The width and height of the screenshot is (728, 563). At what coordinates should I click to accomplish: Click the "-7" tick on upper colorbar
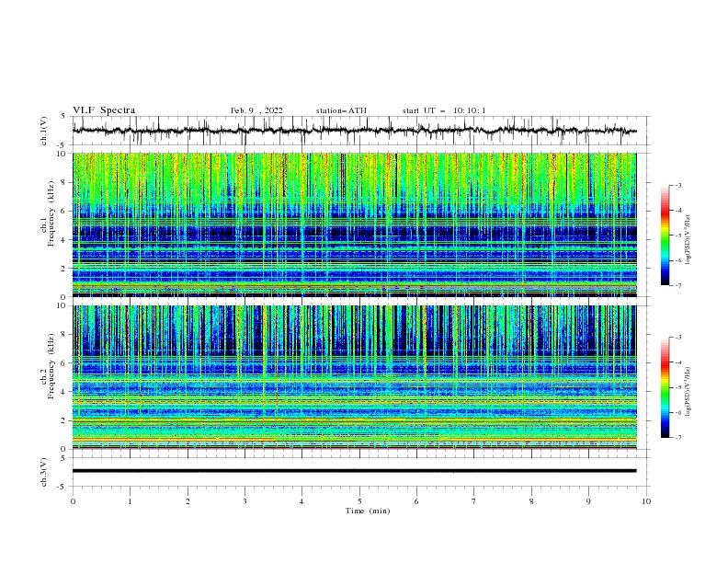(x=677, y=285)
